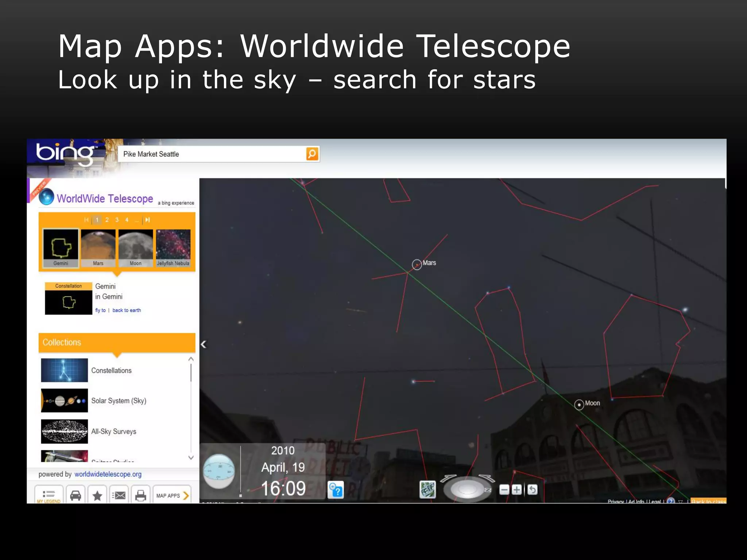Click the time slider handle beside the clock
The image size is (747, 560).
tap(240, 495)
